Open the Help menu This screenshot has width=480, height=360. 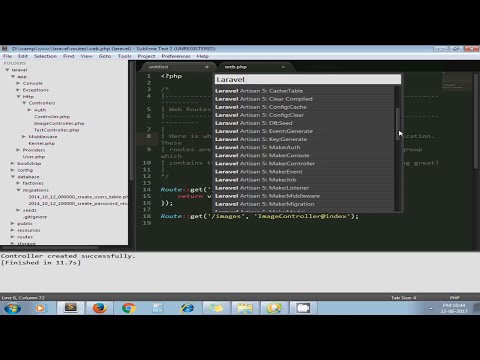(202, 56)
